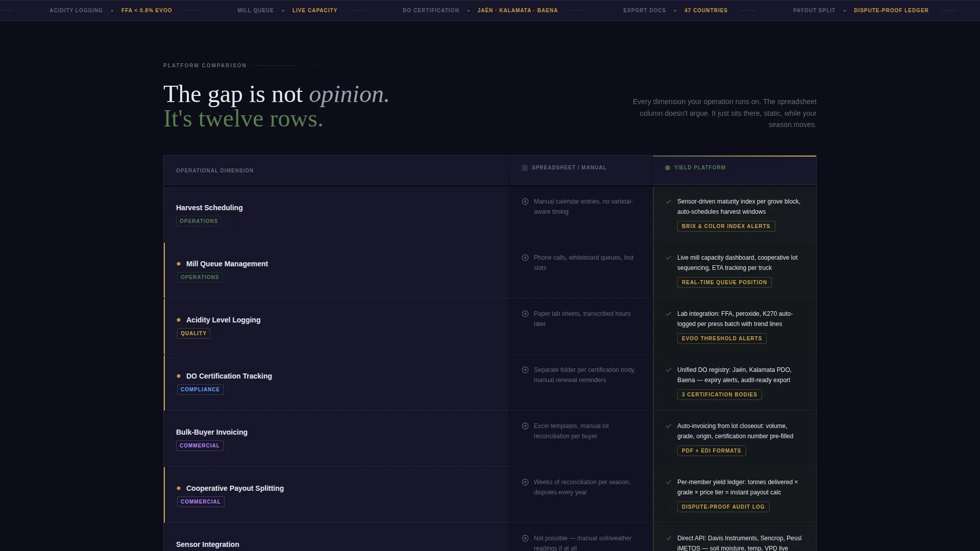Viewport: 980px width, 551px height.
Task: Click the COMPLIANCE tag under DO Certification Tracking
Action: pos(200,389)
